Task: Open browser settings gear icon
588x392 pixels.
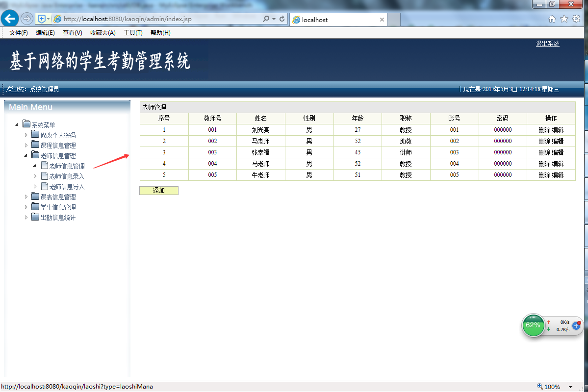Action: [x=576, y=19]
